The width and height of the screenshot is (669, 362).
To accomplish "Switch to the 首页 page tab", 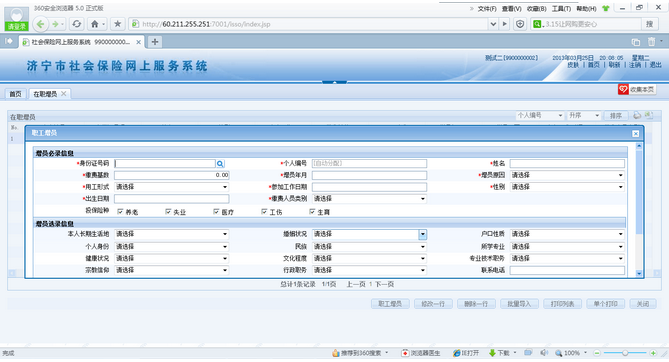I will coord(15,94).
